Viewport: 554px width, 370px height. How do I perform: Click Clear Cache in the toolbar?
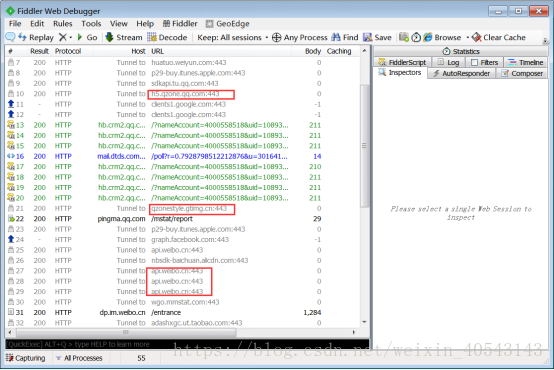499,37
